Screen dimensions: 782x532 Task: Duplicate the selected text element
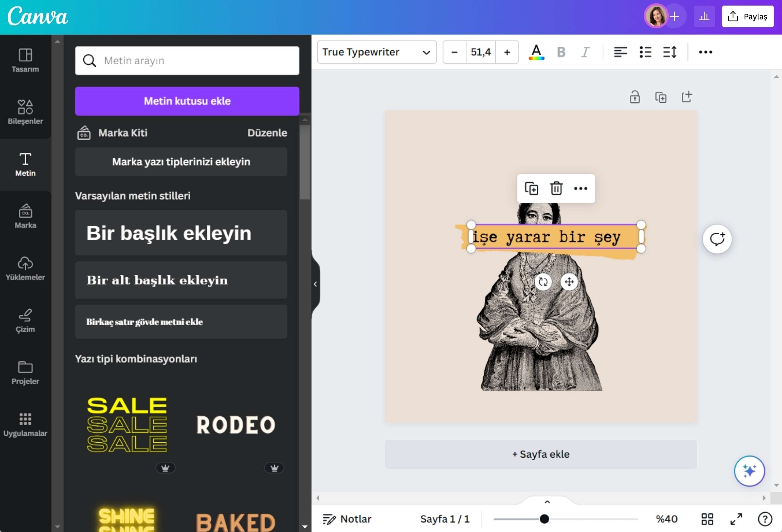pos(532,188)
